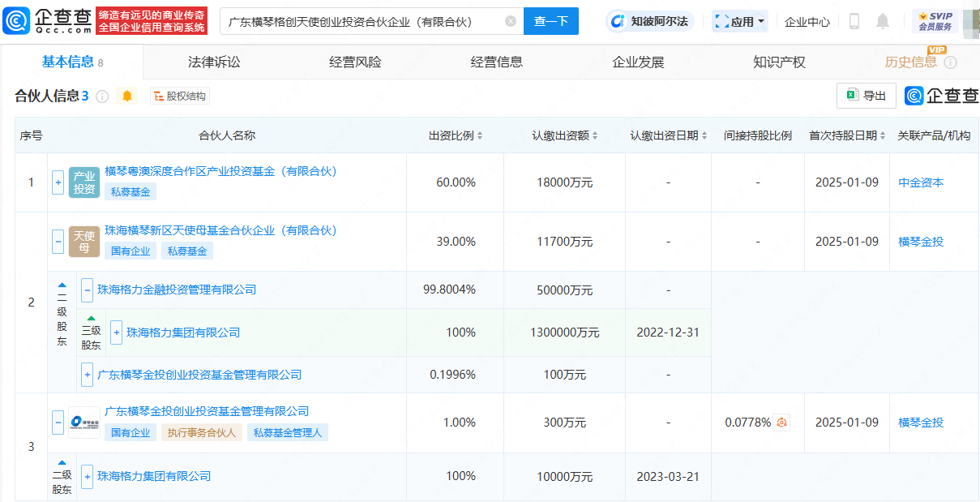The image size is (980, 502).
Task: Switch to the 知识产权 tab
Action: [780, 62]
